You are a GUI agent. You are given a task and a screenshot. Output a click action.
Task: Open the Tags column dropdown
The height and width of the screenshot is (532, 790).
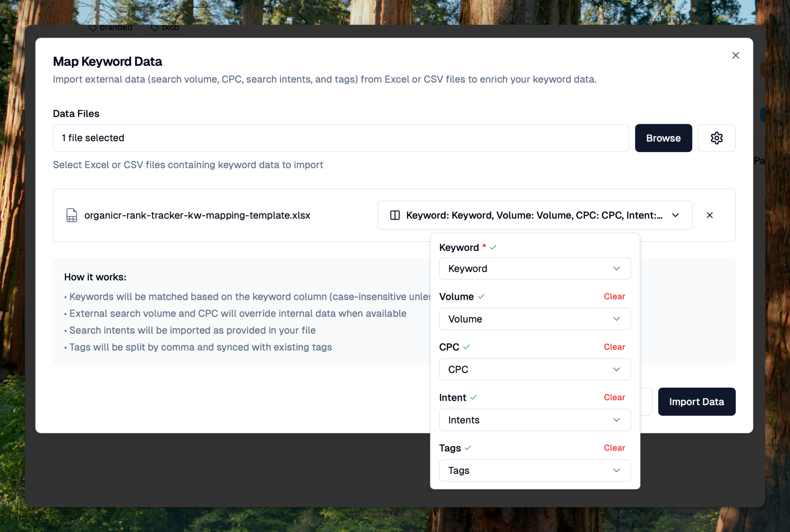(535, 470)
